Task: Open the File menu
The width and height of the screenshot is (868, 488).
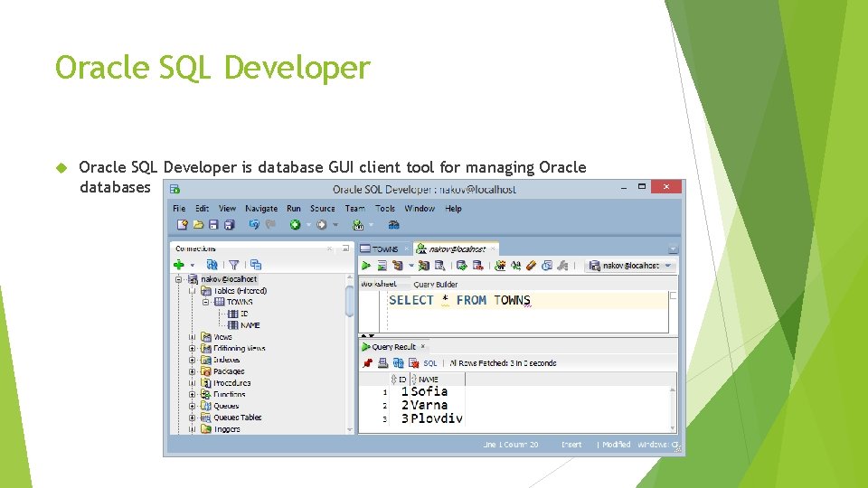Action: 179,209
